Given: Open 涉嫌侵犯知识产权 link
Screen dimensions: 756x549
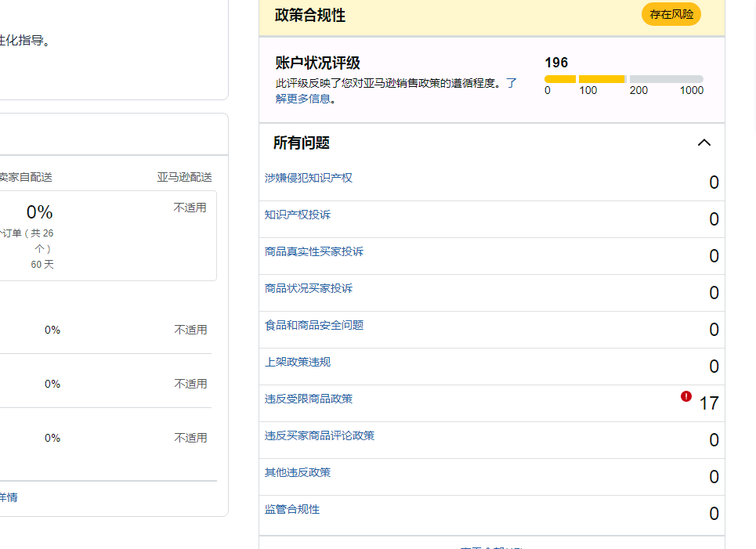Looking at the screenshot, I should click(309, 178).
